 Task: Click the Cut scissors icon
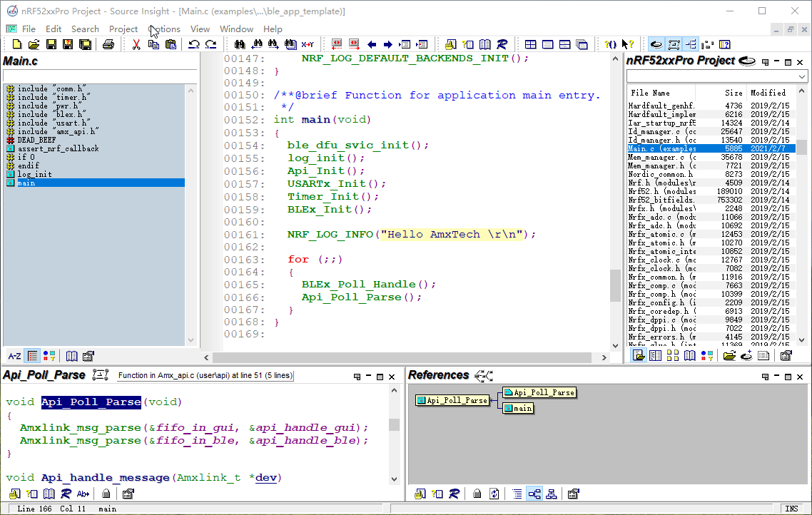click(x=136, y=44)
